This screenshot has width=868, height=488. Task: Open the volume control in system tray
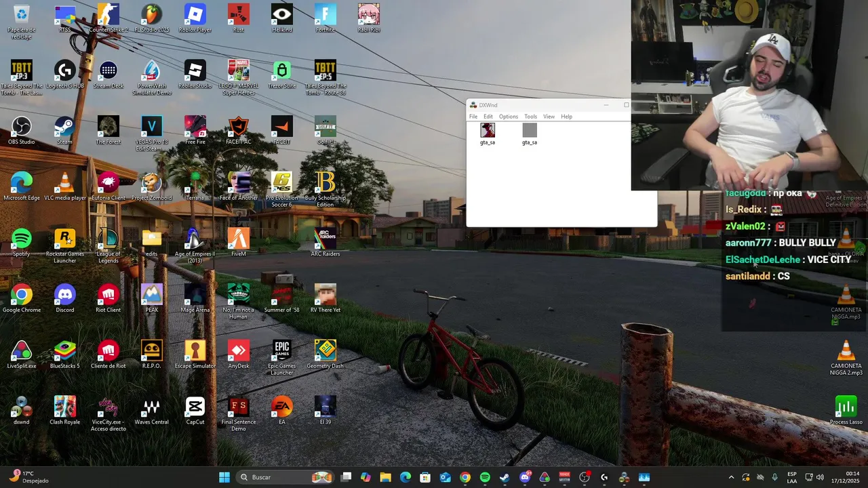[820, 477]
